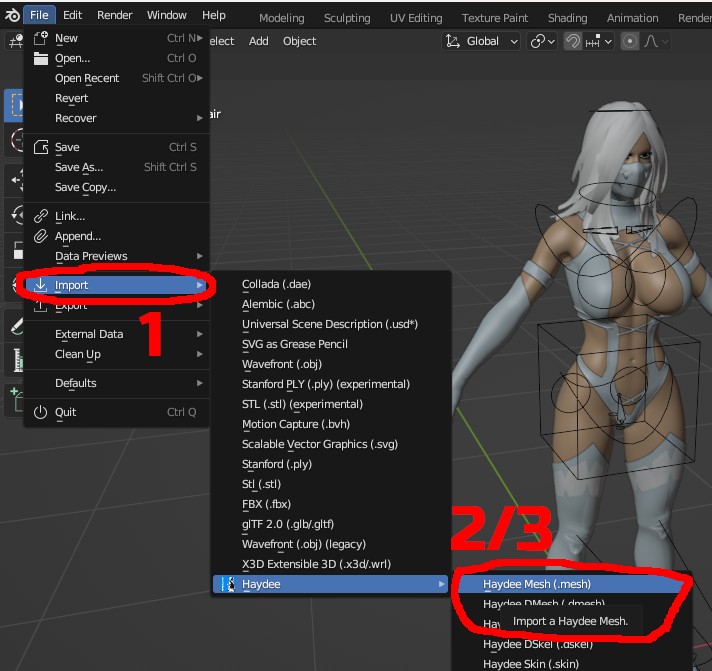Image resolution: width=712 pixels, height=671 pixels.
Task: Expand the Haydee import submenu
Action: pyautogui.click(x=331, y=584)
